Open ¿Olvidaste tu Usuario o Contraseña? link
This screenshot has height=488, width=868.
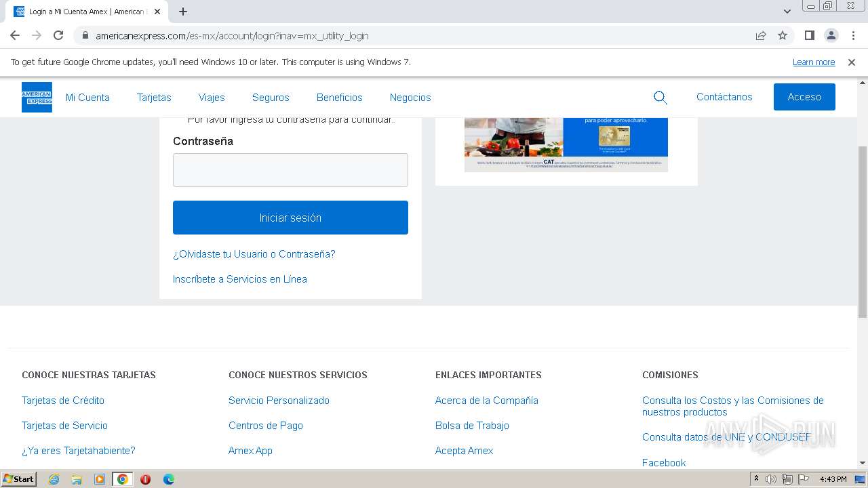pyautogui.click(x=254, y=254)
